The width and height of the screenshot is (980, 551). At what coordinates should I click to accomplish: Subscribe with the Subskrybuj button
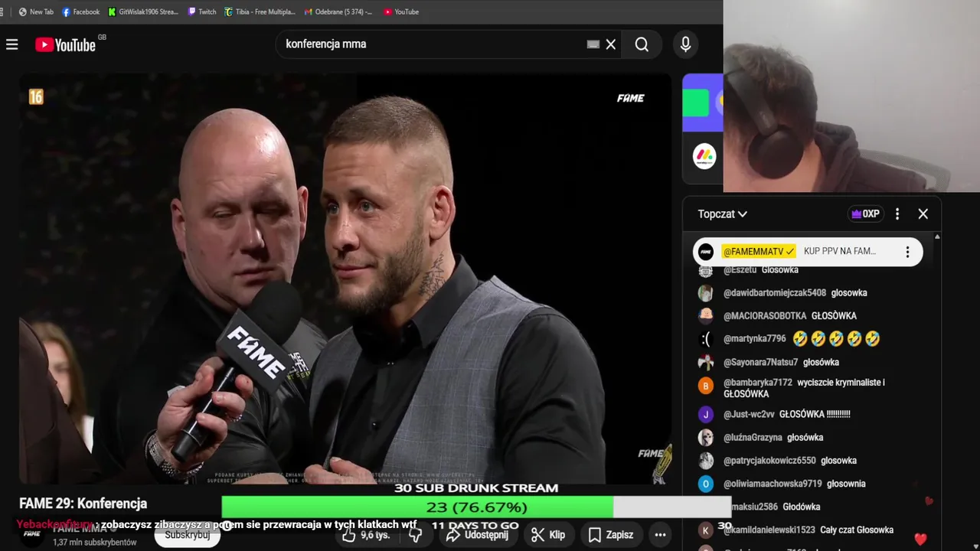[188, 535]
